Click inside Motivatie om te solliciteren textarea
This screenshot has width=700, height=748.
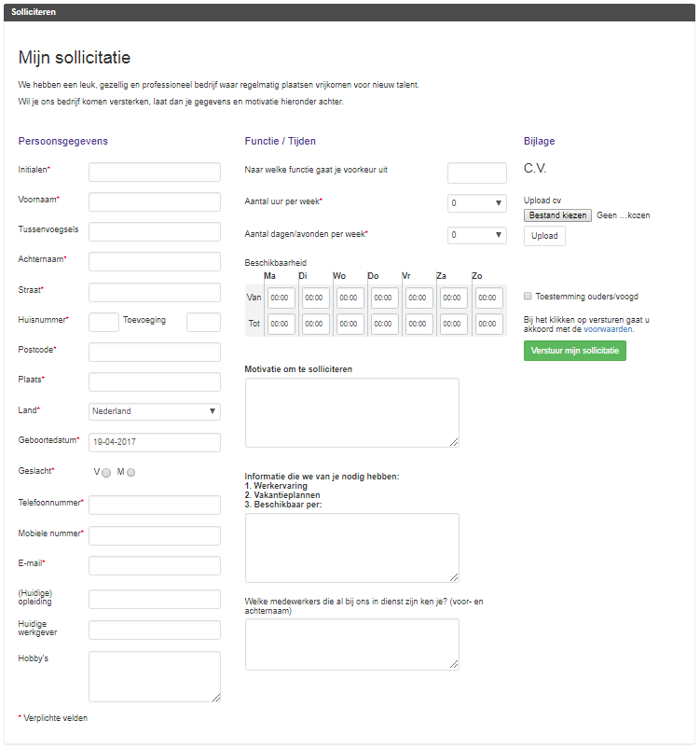click(352, 412)
